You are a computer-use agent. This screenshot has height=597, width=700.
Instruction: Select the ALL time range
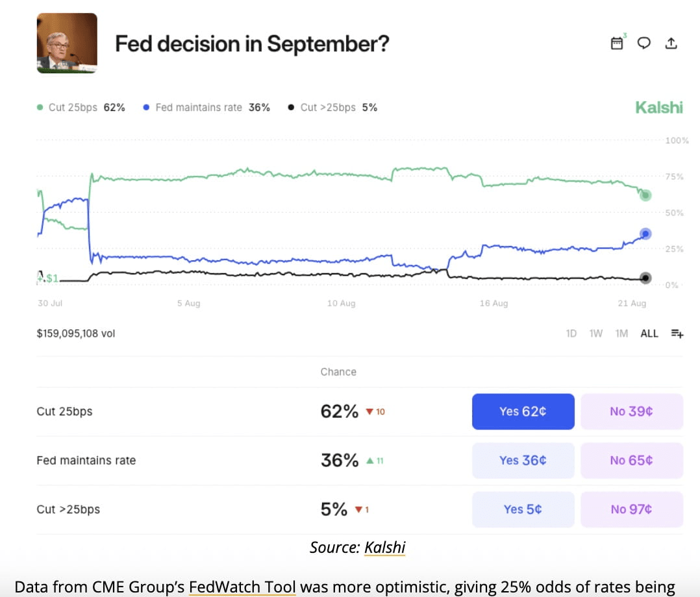coord(649,334)
